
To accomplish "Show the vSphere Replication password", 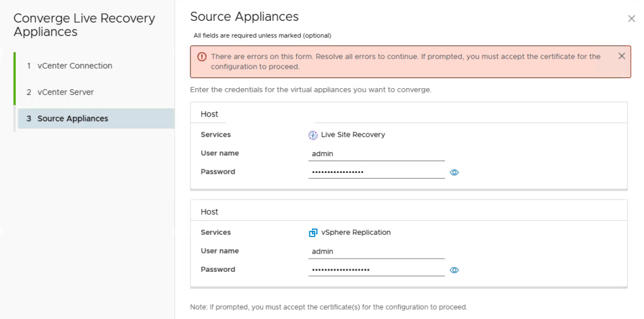I will coord(454,270).
